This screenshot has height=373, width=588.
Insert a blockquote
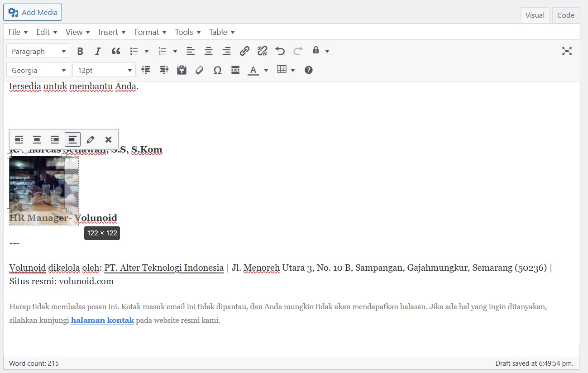click(116, 51)
